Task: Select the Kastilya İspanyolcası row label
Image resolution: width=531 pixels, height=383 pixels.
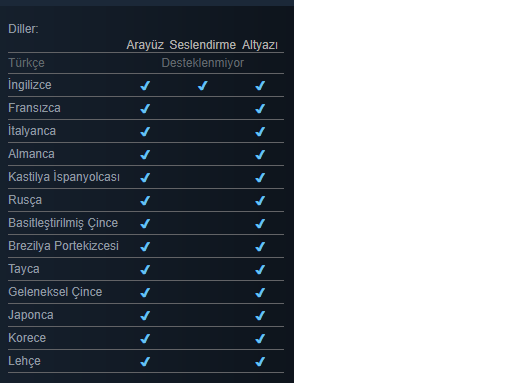Action: [64, 177]
